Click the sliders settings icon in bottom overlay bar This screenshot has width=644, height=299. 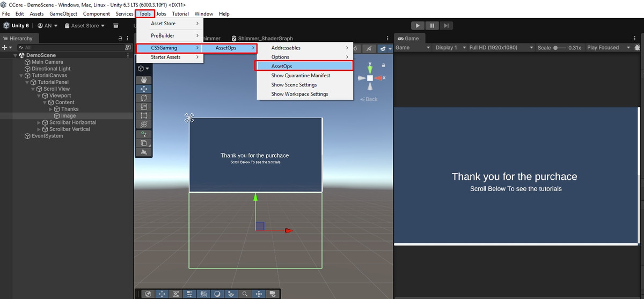(x=189, y=294)
